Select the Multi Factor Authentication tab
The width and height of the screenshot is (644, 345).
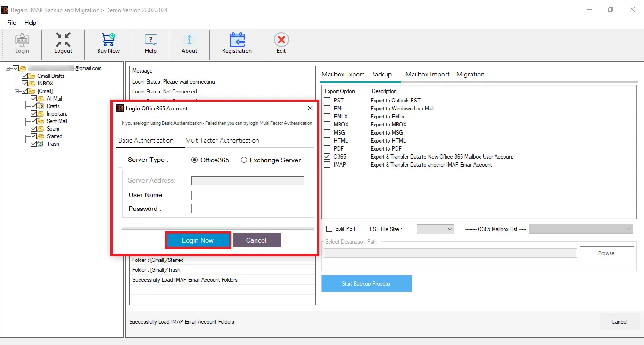[222, 140]
